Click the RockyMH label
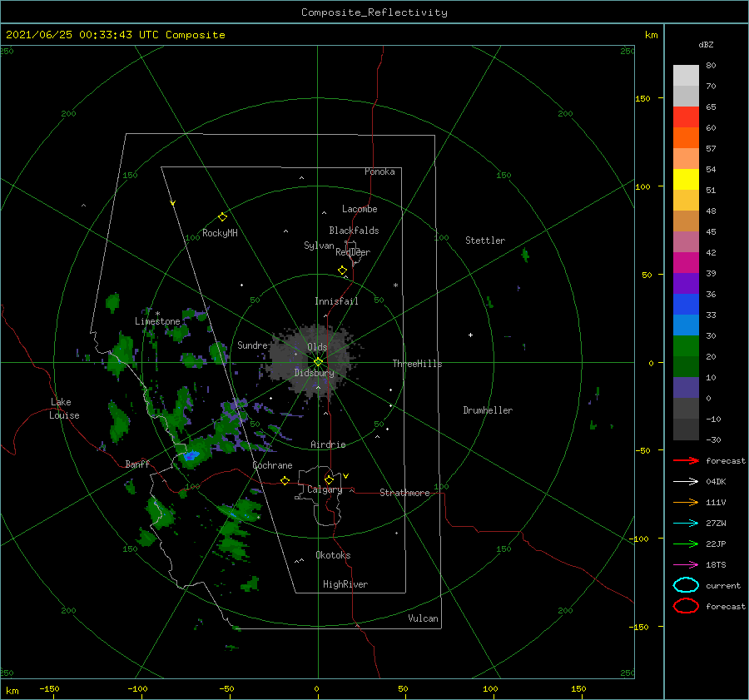Viewport: 749px width, 700px height. click(220, 233)
